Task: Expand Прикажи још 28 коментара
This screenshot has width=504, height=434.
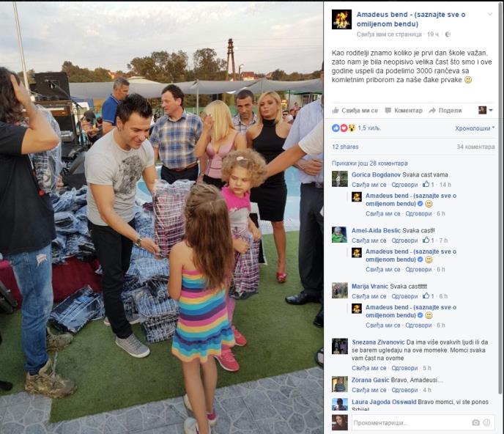Action: coord(370,163)
